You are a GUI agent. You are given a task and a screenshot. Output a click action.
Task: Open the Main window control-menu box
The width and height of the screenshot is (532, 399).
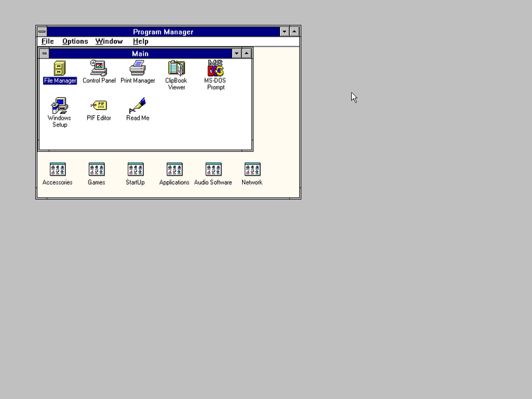pyautogui.click(x=45, y=53)
